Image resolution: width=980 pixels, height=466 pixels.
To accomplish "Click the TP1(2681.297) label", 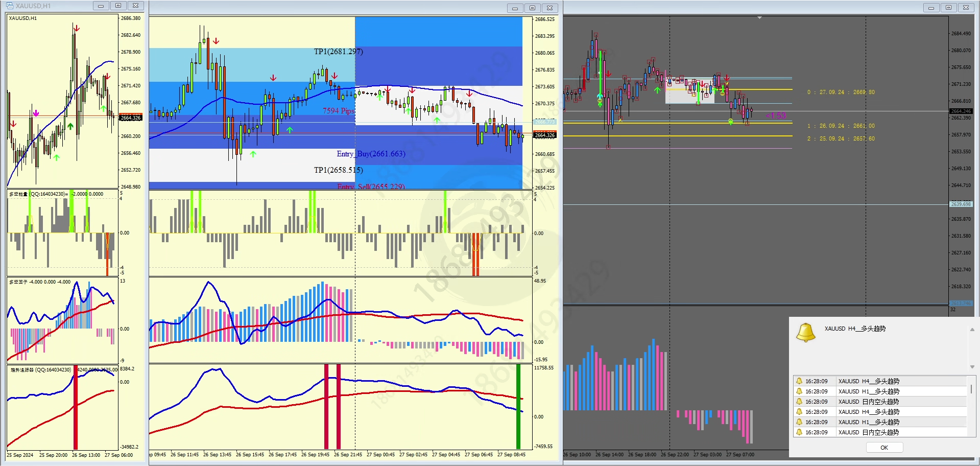I will (339, 52).
